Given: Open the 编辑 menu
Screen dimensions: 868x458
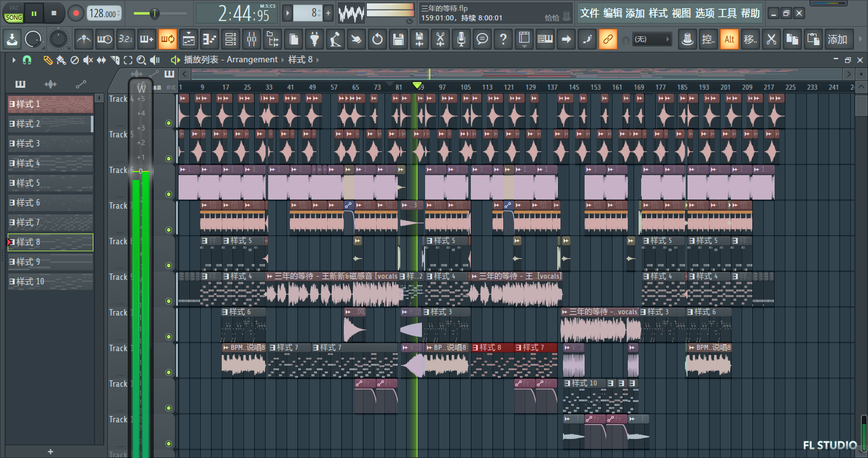Looking at the screenshot, I should point(613,13).
